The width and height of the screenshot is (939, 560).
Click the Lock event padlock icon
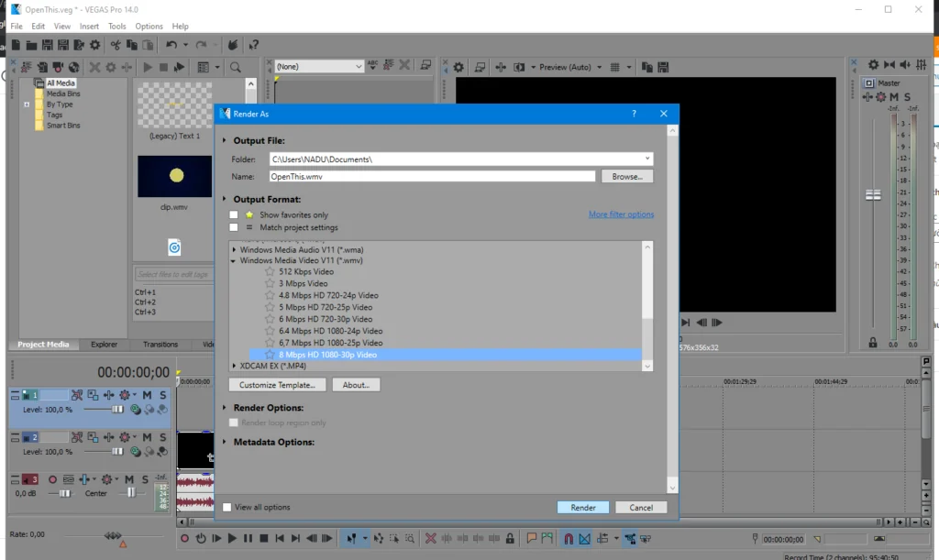click(x=510, y=539)
